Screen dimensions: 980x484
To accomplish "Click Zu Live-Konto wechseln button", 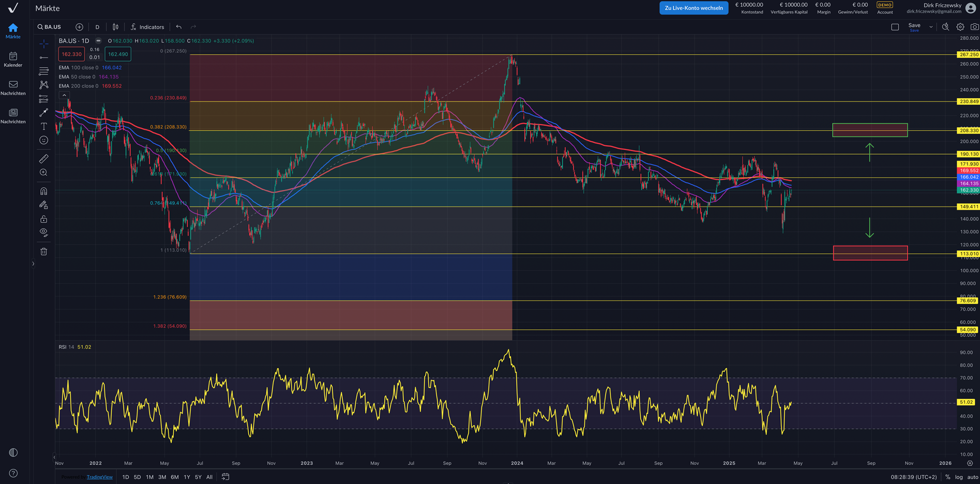I will (693, 8).
